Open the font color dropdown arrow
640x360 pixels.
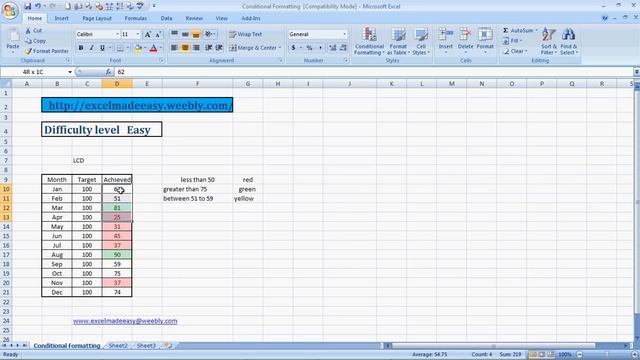pyautogui.click(x=160, y=48)
